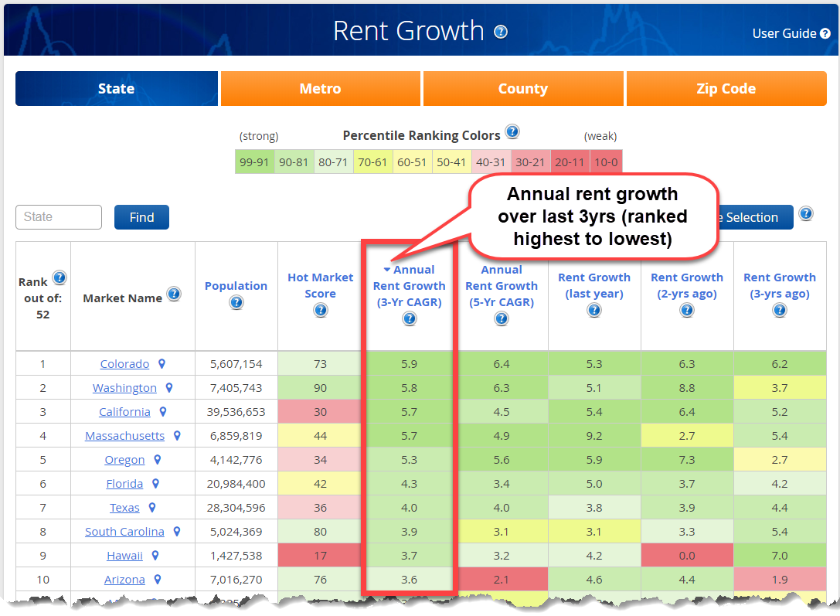Sort by Rent Growth last year header
840x616 pixels.
click(594, 285)
